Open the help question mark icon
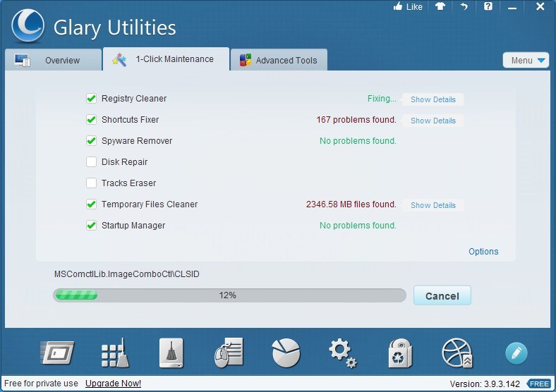The width and height of the screenshot is (556, 392). [x=488, y=6]
